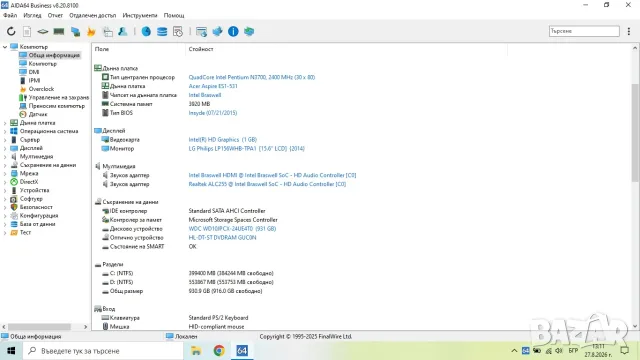Click the database stack toolbar icon

162,31
